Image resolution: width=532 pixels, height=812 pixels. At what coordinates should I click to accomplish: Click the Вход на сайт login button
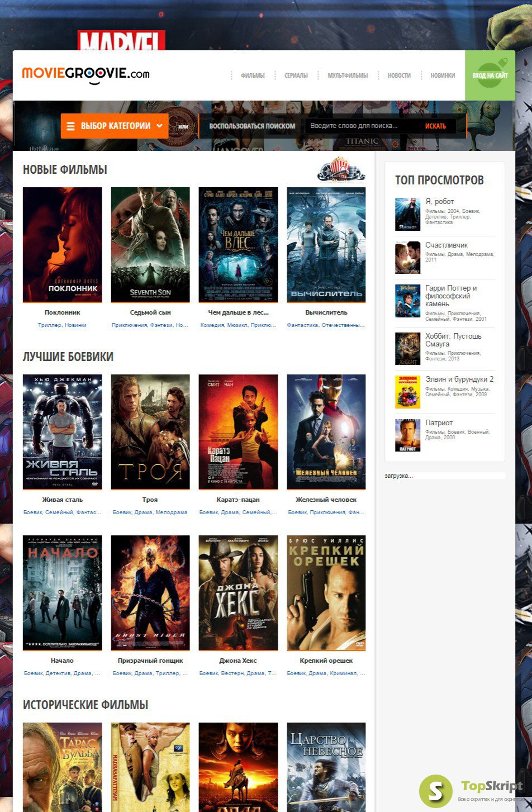(490, 75)
